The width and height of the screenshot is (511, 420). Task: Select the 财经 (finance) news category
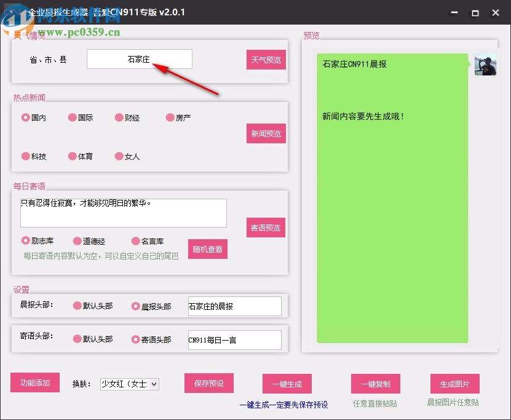click(119, 117)
